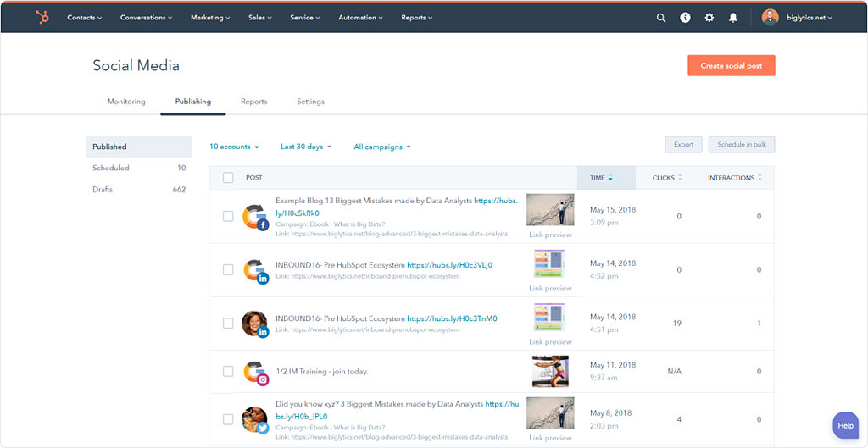Image resolution: width=868 pixels, height=448 pixels.
Task: Check the box for Example Blog 13 post
Action: pyautogui.click(x=228, y=216)
